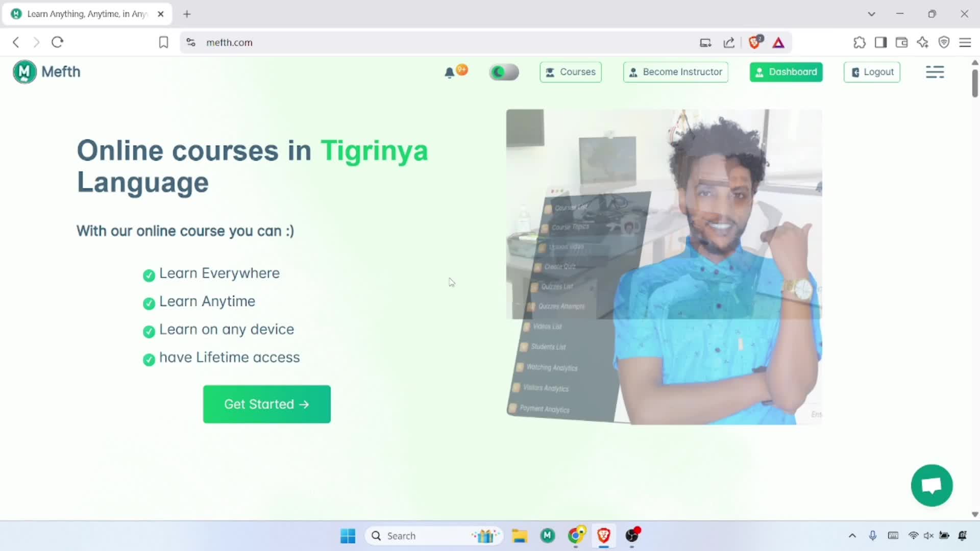
Task: Expand the site's hamburger menu
Action: click(x=935, y=72)
